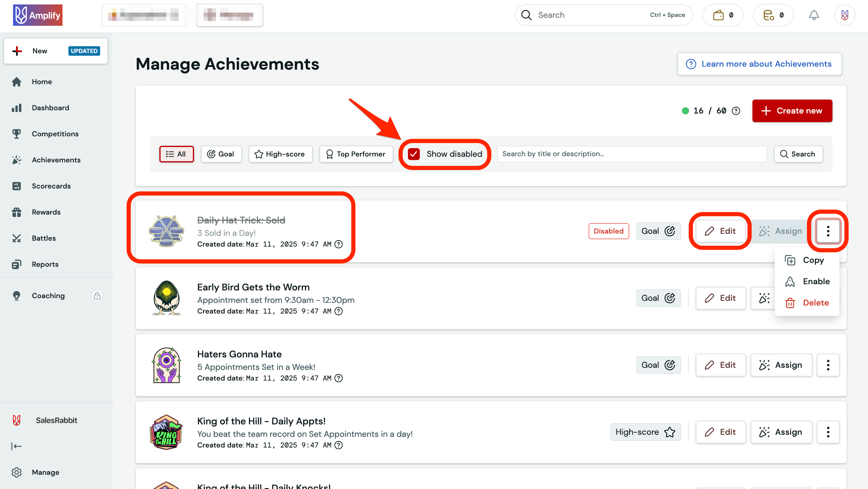
Task: Open the New menu in sidebar
Action: 56,51
